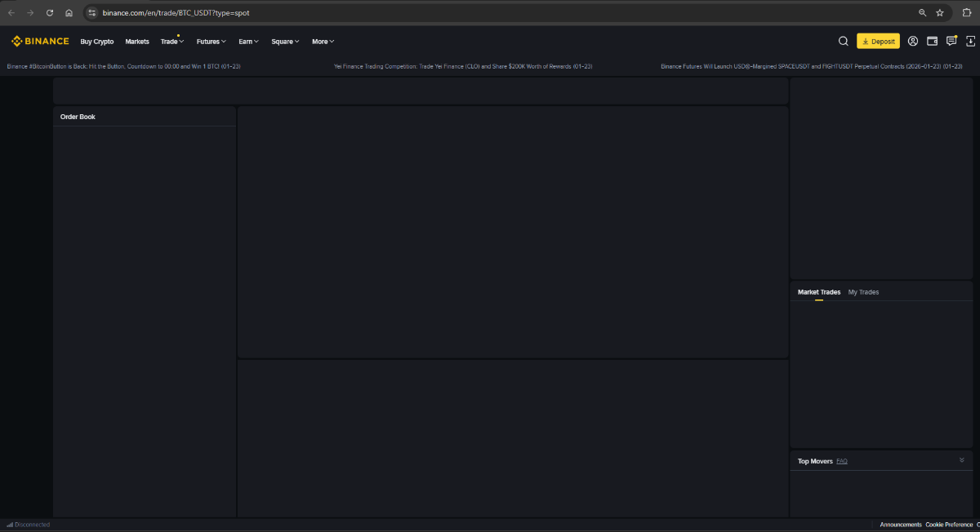Expand the Trade dropdown menu
This screenshot has width=980, height=532.
(x=172, y=42)
